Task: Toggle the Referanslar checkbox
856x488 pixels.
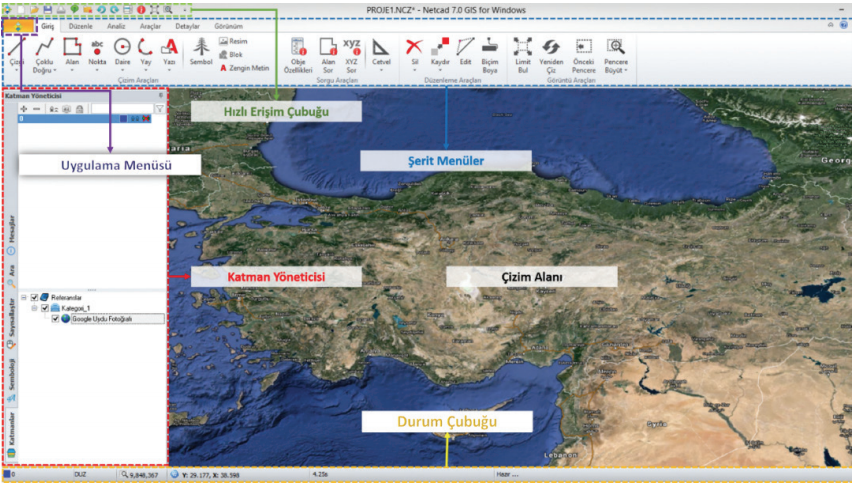Action: 35,297
